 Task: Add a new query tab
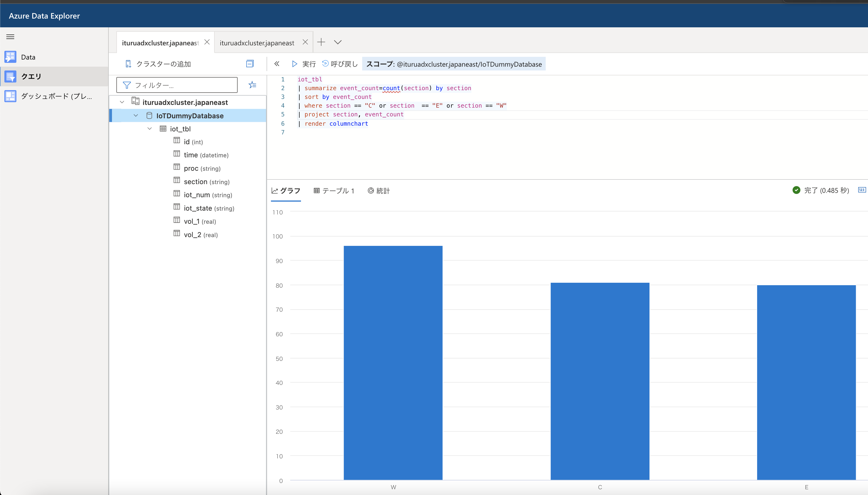(x=321, y=42)
